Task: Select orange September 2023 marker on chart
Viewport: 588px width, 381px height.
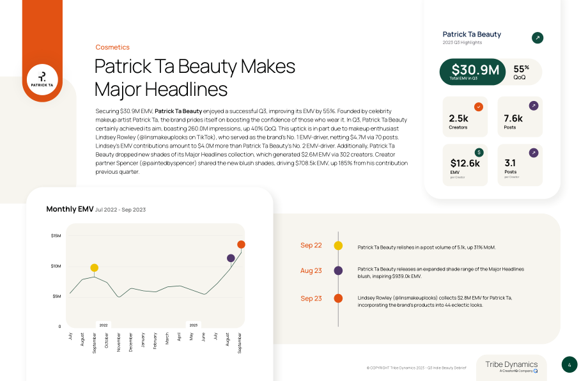Action: pos(241,244)
